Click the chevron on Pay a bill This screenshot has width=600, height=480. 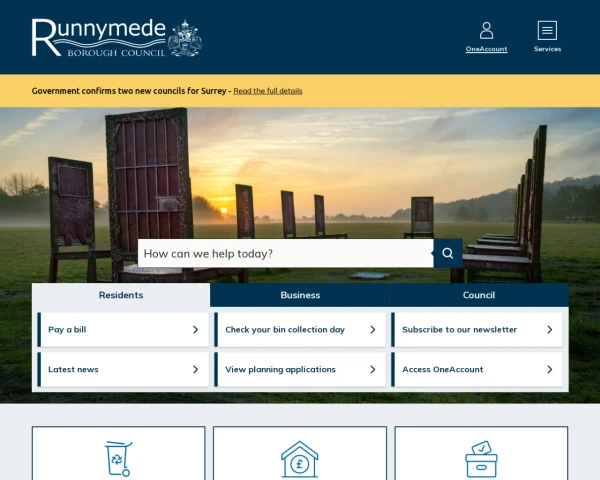196,330
